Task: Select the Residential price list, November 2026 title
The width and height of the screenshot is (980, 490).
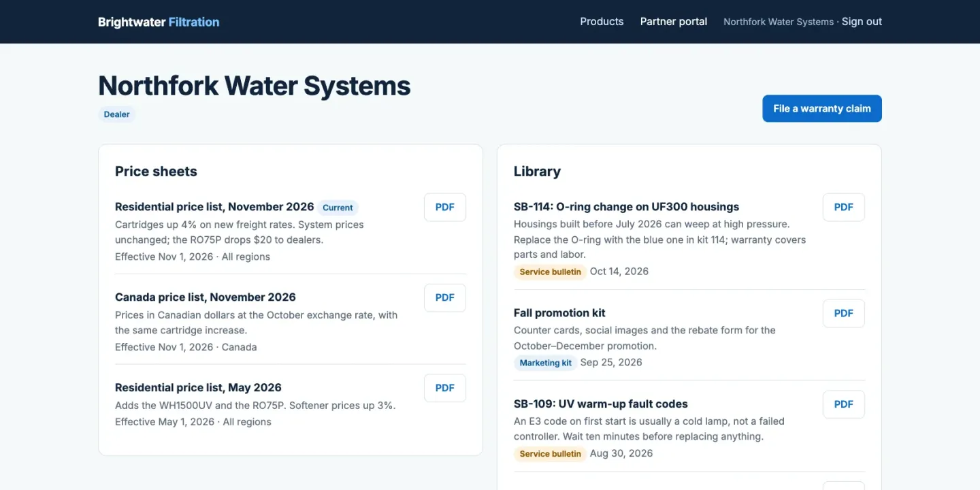Action: click(214, 207)
